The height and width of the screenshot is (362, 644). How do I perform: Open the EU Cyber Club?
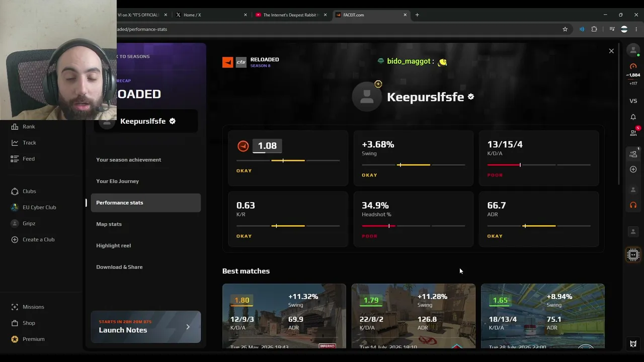click(34, 207)
